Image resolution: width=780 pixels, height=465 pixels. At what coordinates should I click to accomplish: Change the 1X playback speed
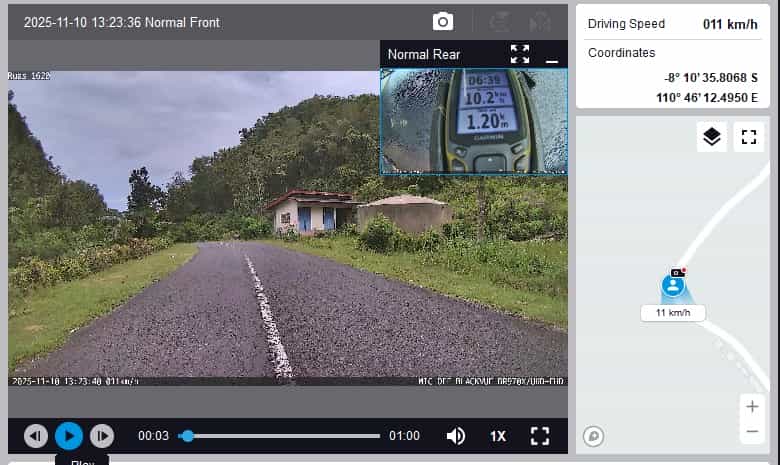(498, 436)
